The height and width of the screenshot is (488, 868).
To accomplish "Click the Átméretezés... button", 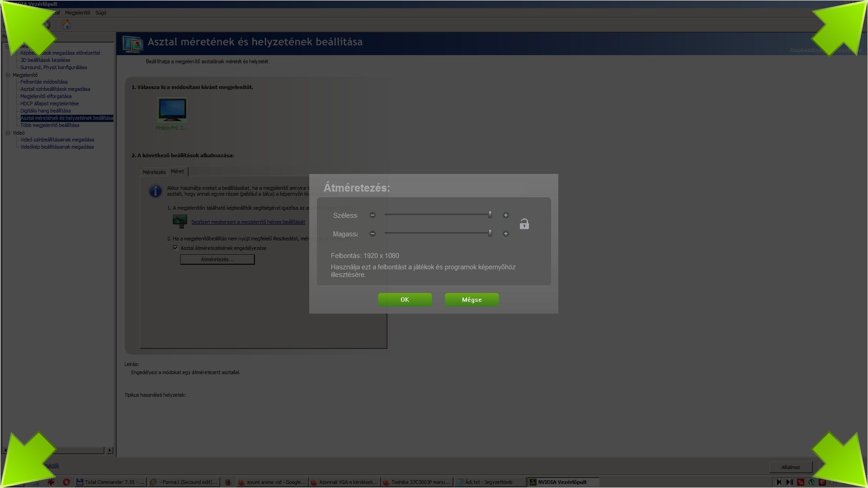I will coord(217,259).
